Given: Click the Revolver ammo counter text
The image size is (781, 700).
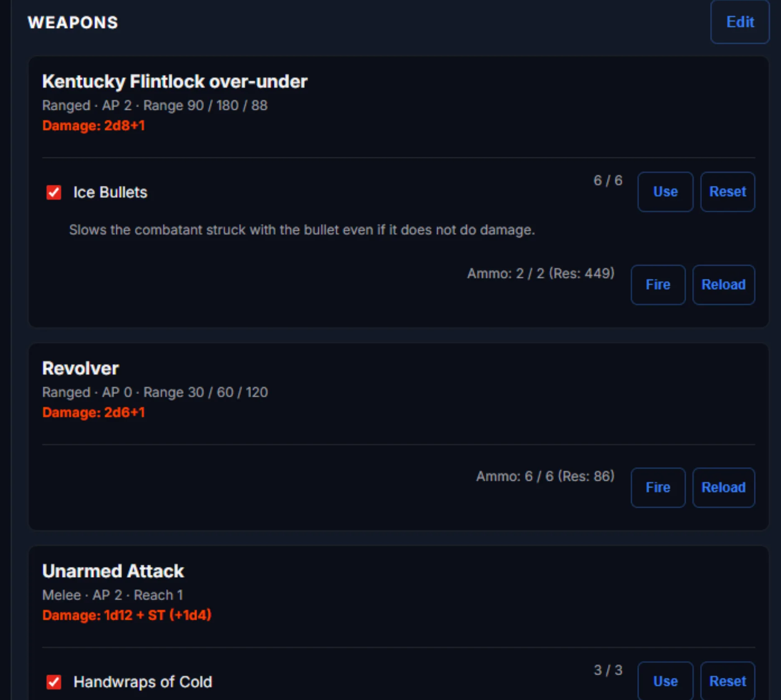Looking at the screenshot, I should [545, 476].
